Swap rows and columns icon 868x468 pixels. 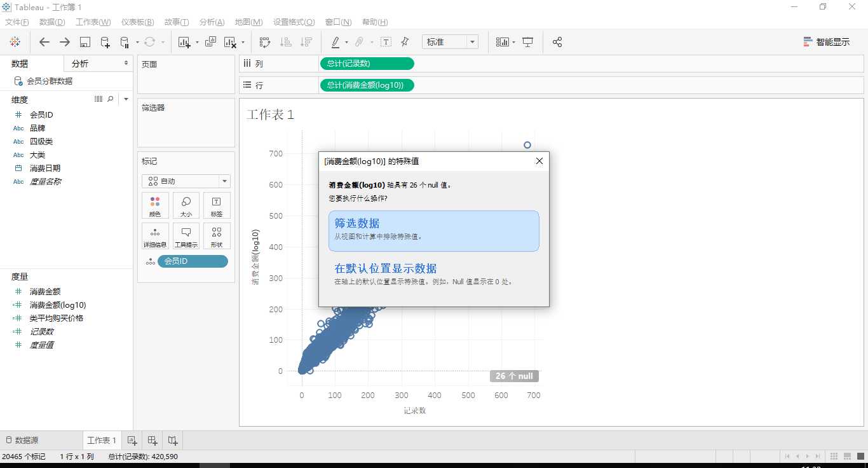pyautogui.click(x=265, y=42)
